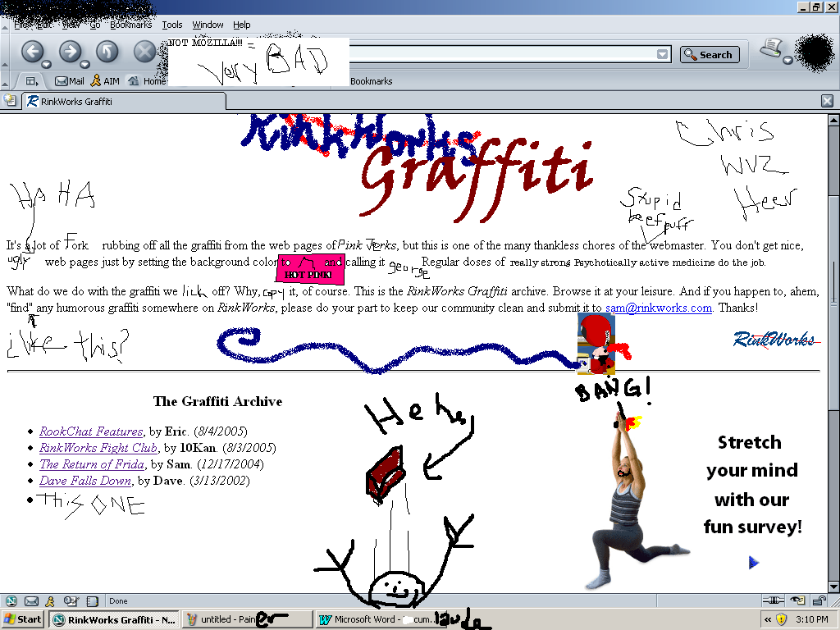840x630 pixels.
Task: Click the Address Book icon in status bar
Action: click(x=93, y=601)
